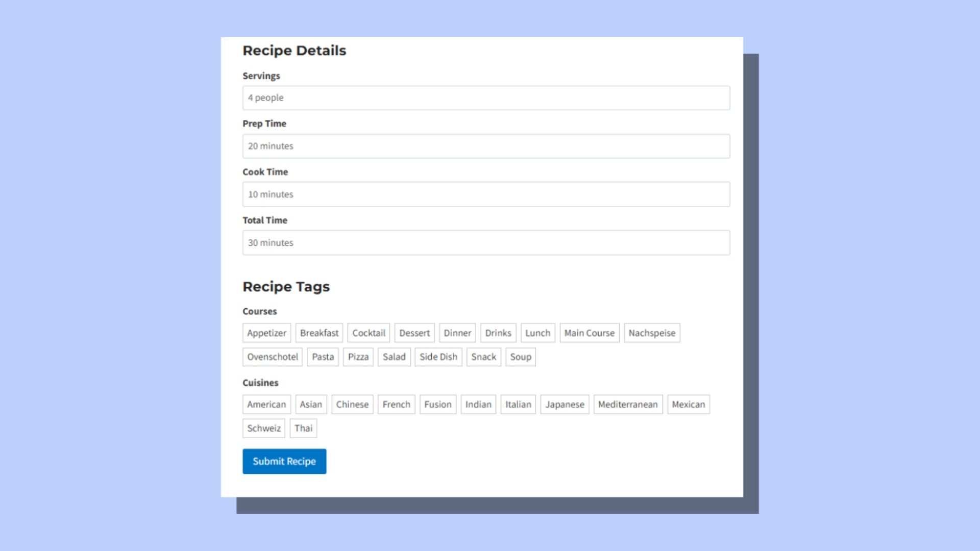Toggle the Dessert tag
Viewport: 980px width, 551px height.
coord(414,333)
